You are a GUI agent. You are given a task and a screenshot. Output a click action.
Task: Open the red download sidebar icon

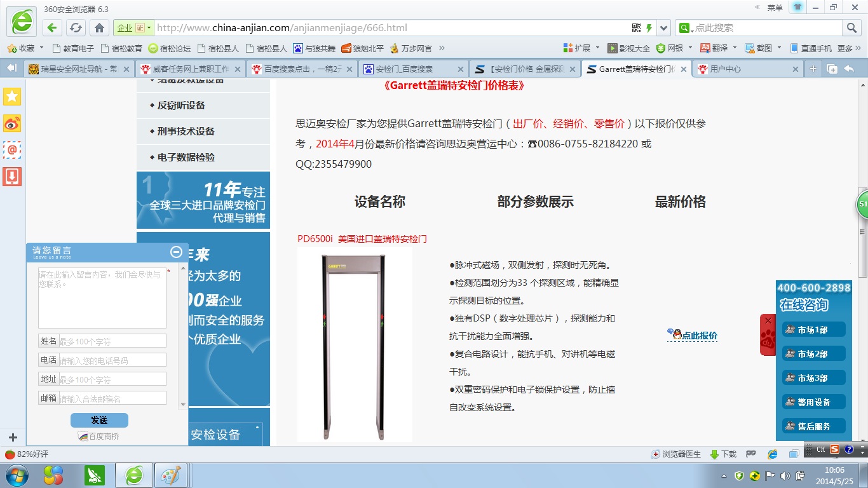12,177
